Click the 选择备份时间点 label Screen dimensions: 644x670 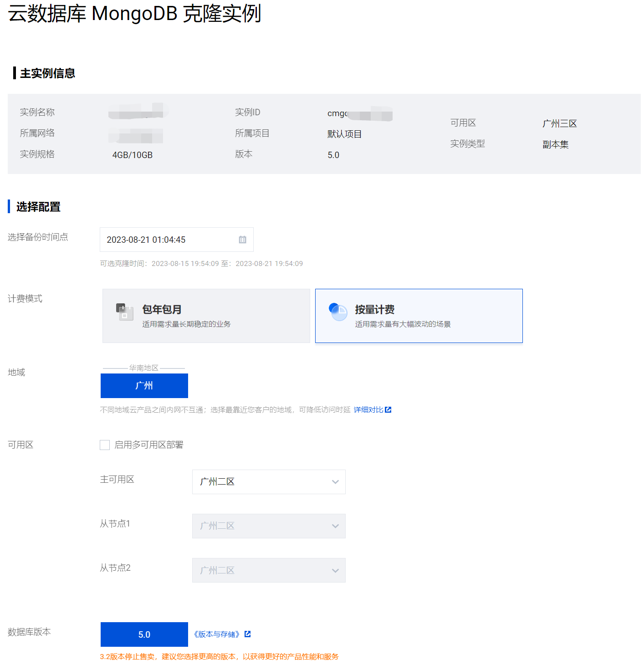point(38,237)
